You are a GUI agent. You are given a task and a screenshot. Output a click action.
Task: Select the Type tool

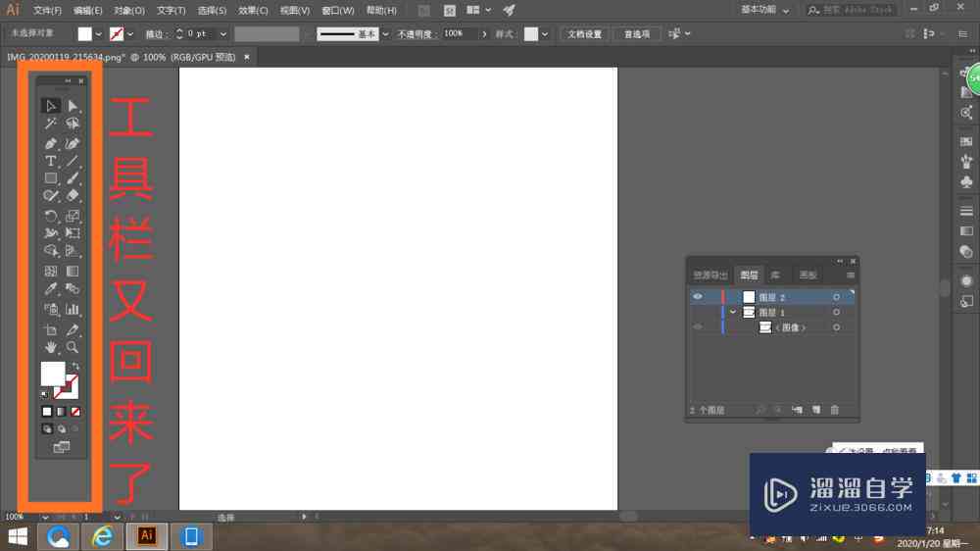[51, 162]
